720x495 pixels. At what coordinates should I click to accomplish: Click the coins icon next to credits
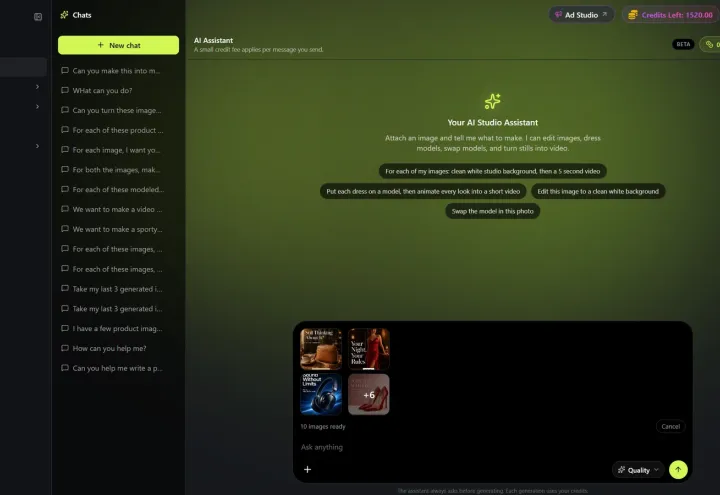click(x=633, y=15)
